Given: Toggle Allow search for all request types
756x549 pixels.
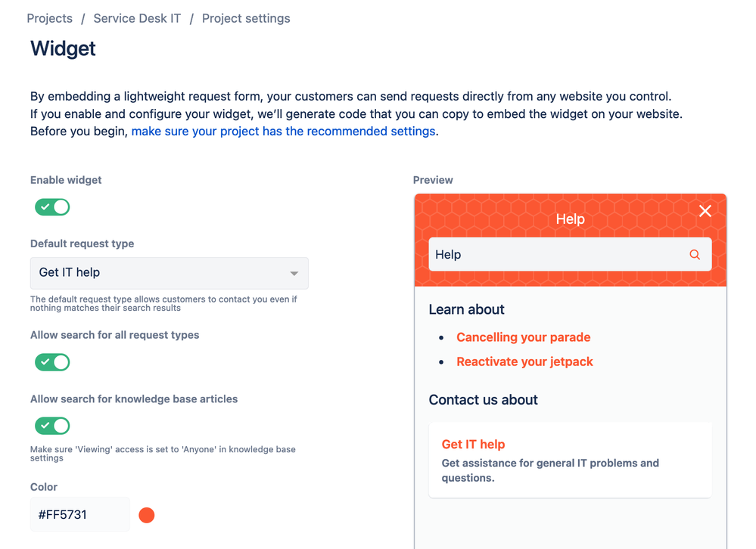Looking at the screenshot, I should [52, 362].
